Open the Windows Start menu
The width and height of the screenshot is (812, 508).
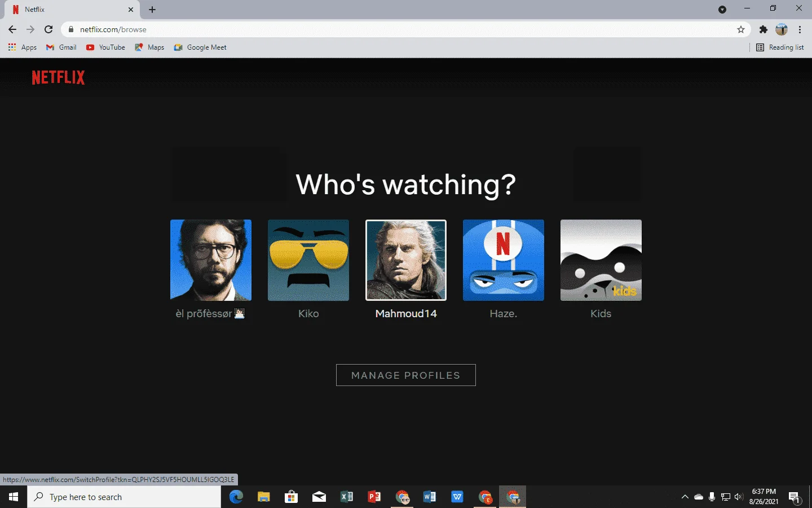point(14,497)
